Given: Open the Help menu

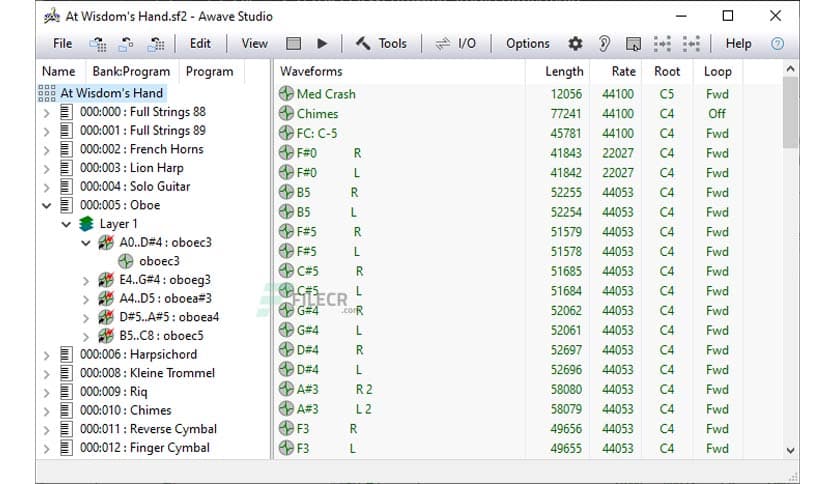Looking at the screenshot, I should pyautogui.click(x=738, y=44).
